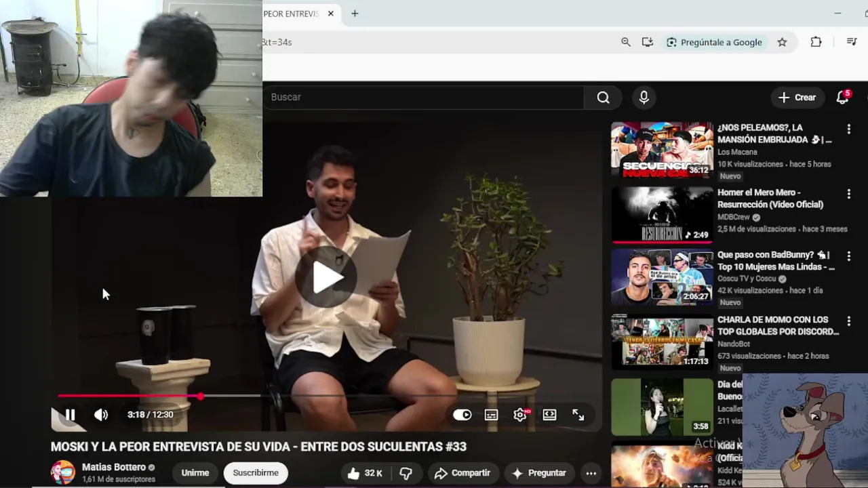Click the Unirme button
The height and width of the screenshot is (488, 868).
point(195,473)
